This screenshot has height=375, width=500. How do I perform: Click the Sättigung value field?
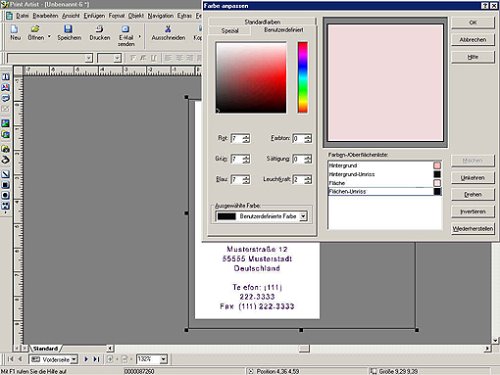pos(298,159)
